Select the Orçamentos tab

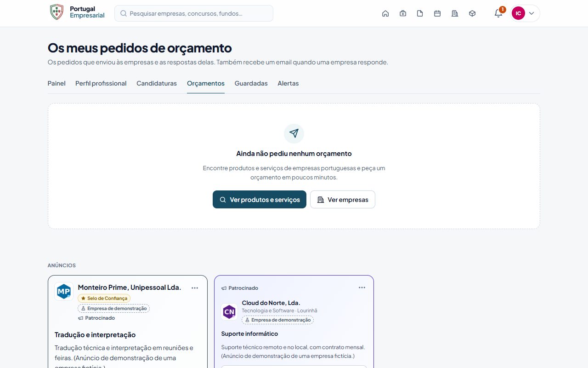(206, 83)
